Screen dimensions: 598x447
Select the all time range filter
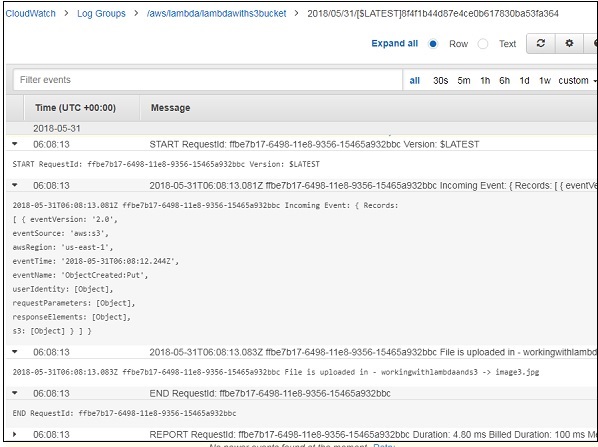point(415,80)
